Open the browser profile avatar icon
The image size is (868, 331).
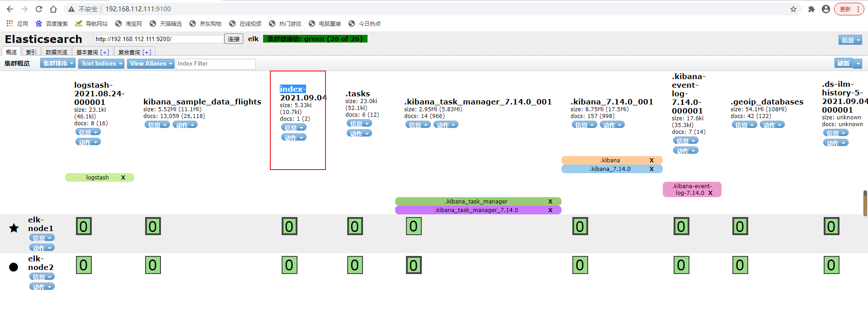tap(826, 9)
